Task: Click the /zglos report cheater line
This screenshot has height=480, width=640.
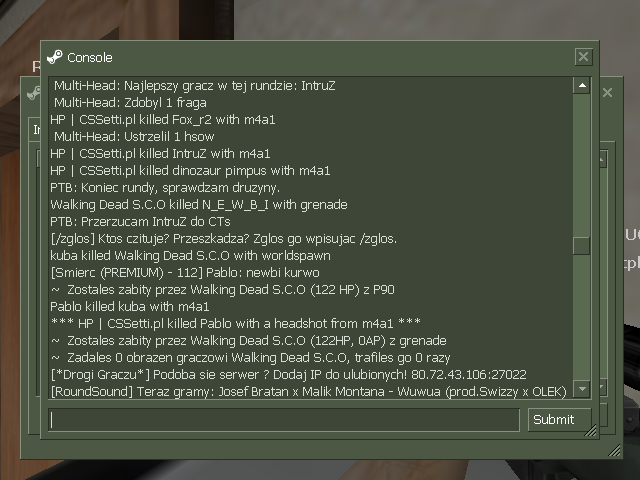Action: click(224, 238)
